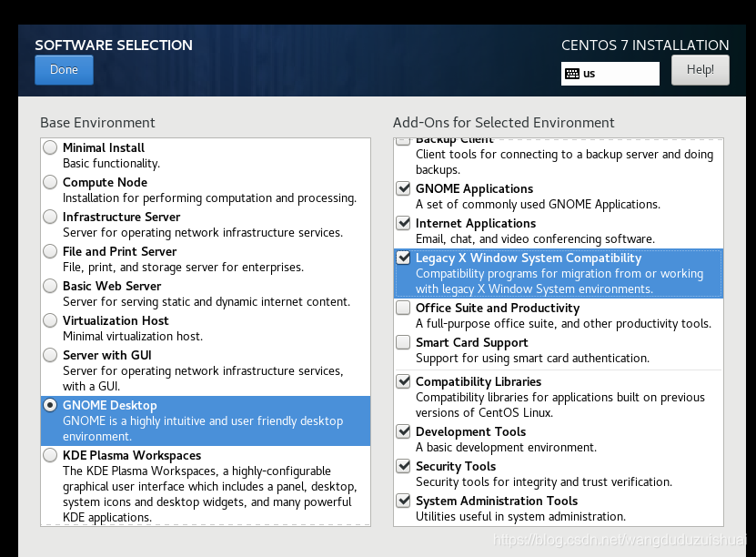Click the 'Server with GUI' label text
This screenshot has height=557, width=756.
(x=107, y=356)
